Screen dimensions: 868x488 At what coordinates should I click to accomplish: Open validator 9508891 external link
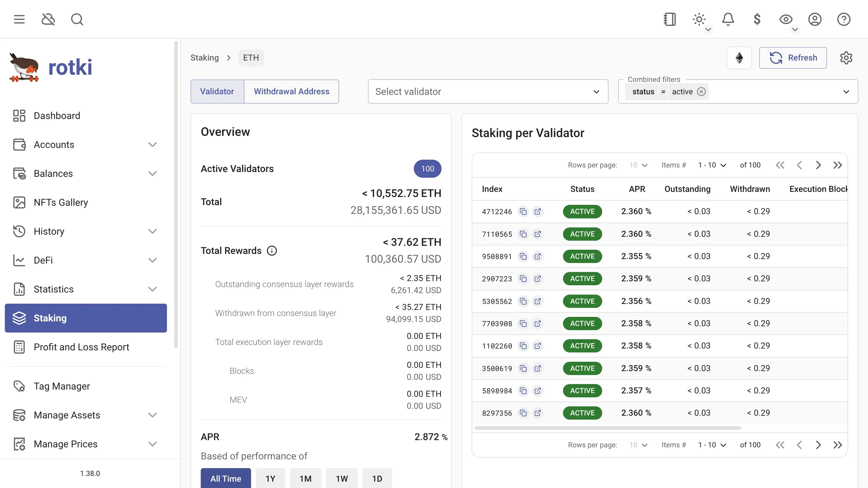pos(537,256)
